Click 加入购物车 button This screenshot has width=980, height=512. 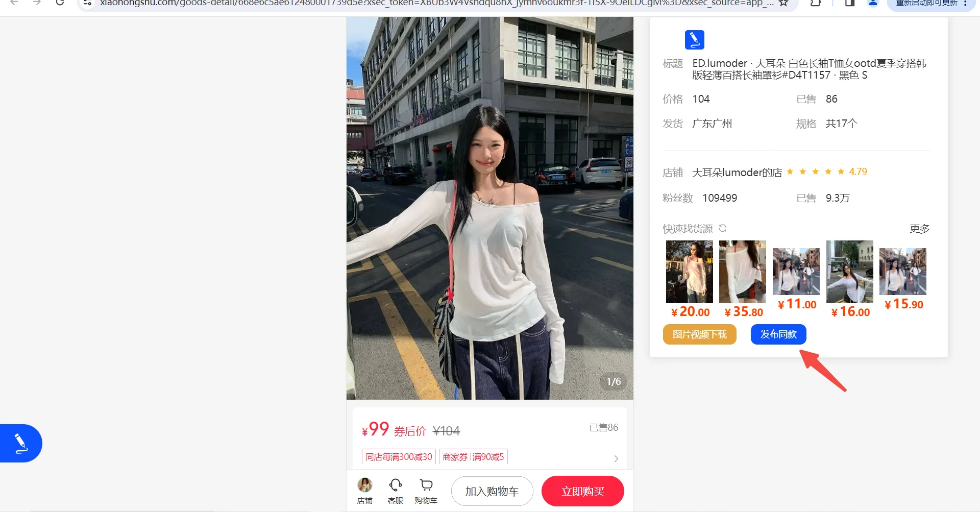[x=492, y=491]
